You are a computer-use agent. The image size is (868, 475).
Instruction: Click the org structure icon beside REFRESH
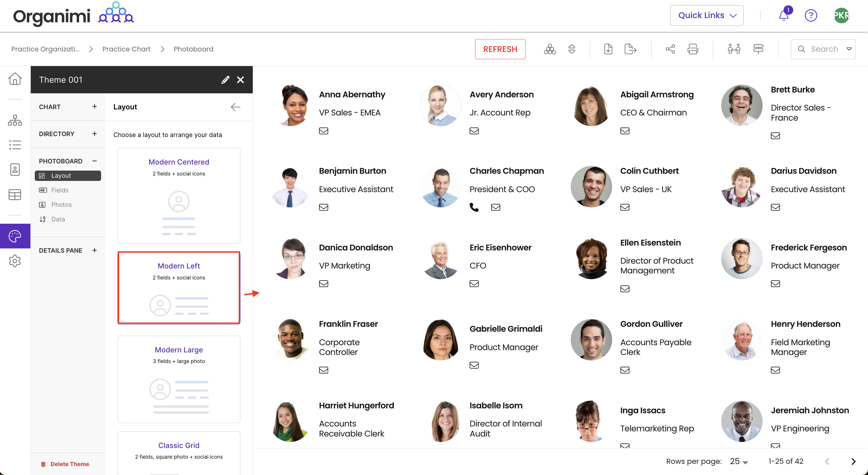click(x=549, y=49)
